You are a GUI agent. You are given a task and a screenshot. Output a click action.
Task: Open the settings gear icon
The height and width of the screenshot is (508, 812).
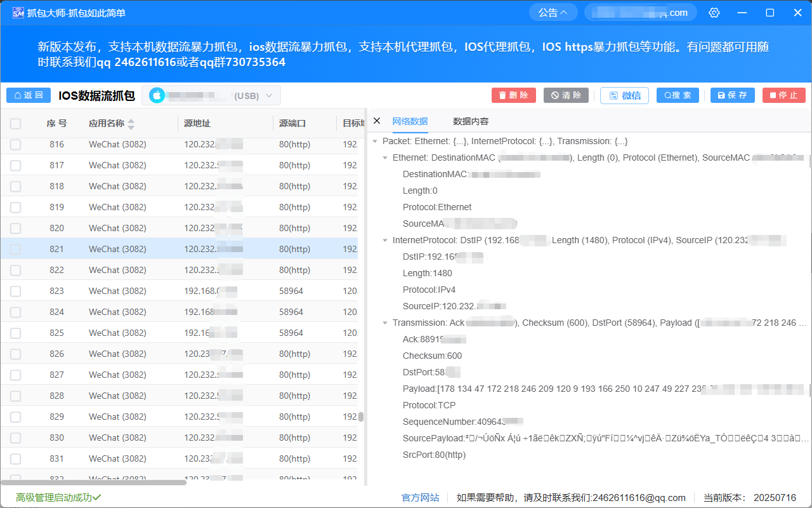[x=714, y=13]
